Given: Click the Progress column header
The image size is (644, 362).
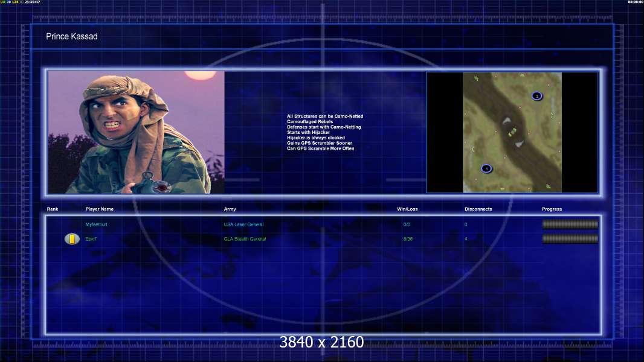Looking at the screenshot, I should click(x=552, y=209).
